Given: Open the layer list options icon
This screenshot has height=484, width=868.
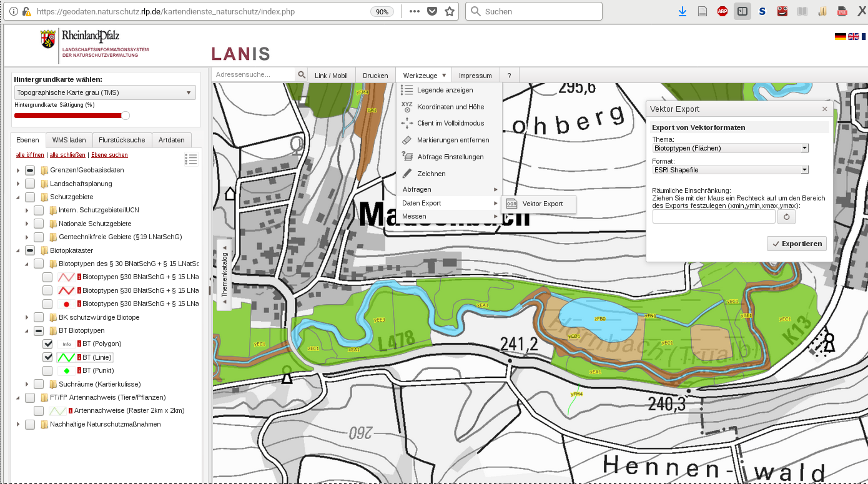Looking at the screenshot, I should point(191,159).
